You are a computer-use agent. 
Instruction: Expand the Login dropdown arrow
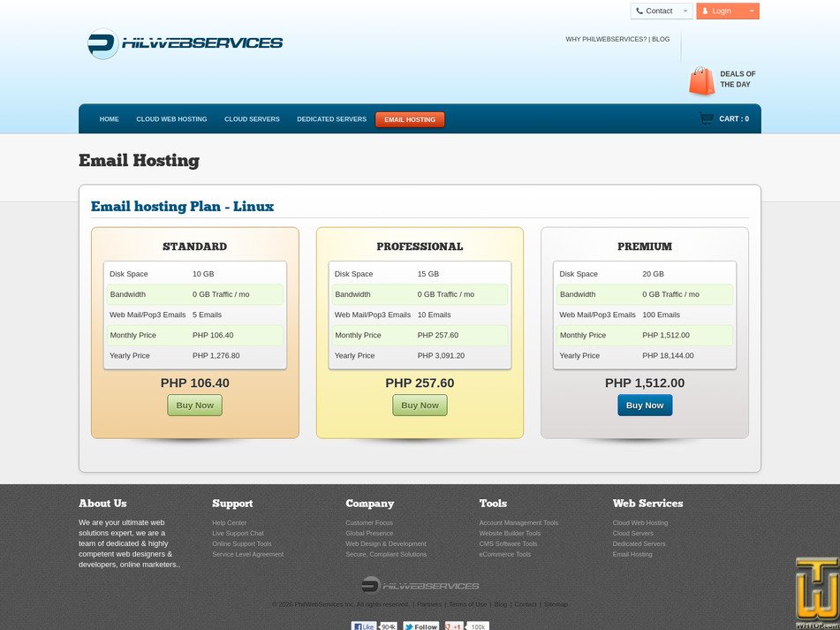[751, 11]
